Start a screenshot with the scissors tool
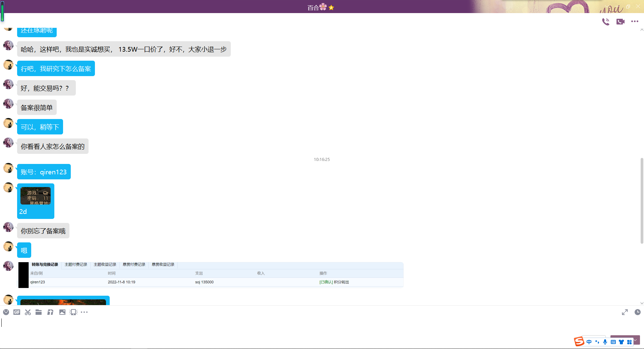This screenshot has width=644, height=349. tap(28, 312)
